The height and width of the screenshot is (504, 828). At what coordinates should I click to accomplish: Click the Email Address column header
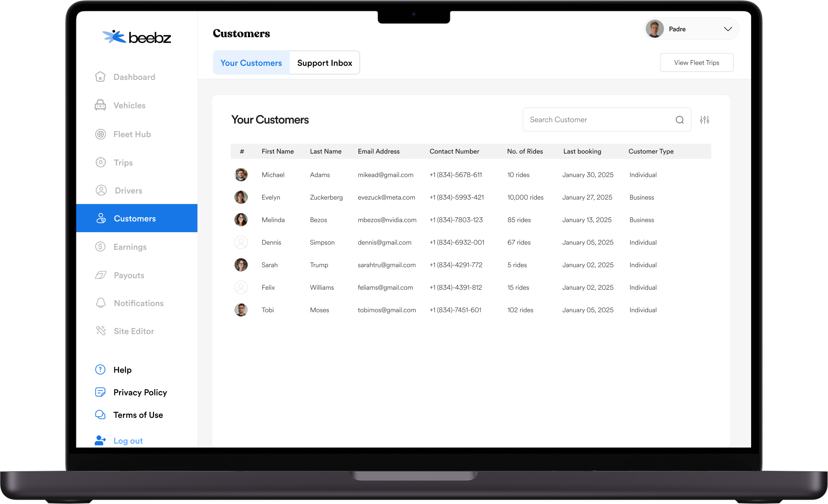(x=379, y=151)
